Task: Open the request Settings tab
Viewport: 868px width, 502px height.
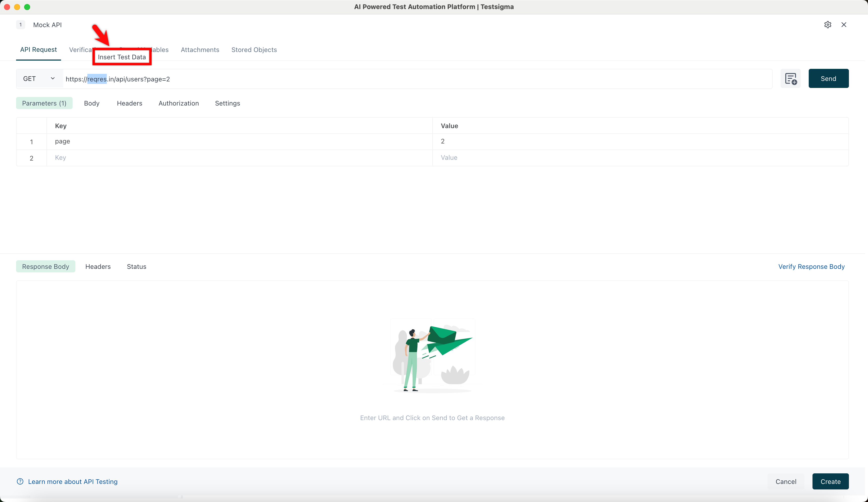Action: click(x=228, y=103)
